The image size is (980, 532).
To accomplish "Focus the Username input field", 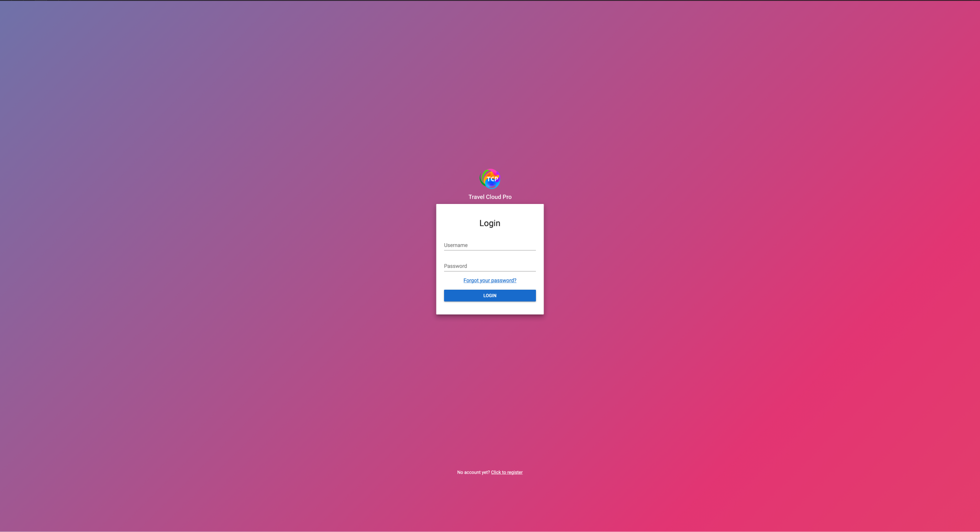I will pyautogui.click(x=490, y=245).
